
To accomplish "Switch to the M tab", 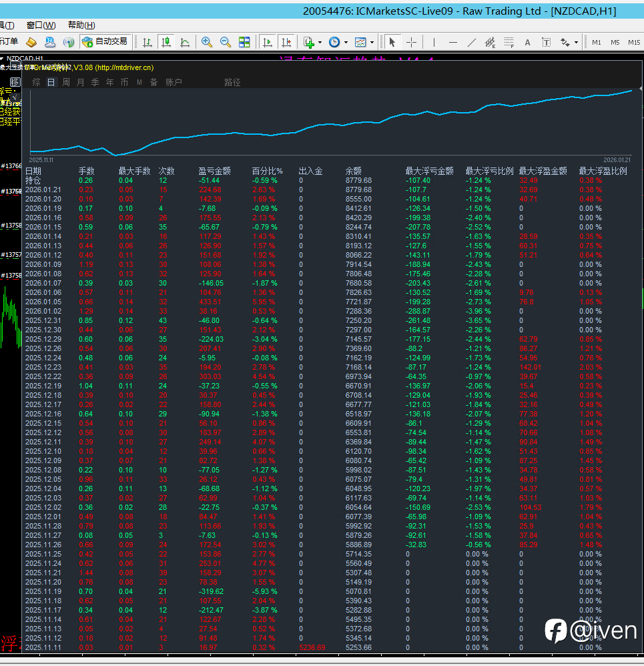I will [139, 82].
